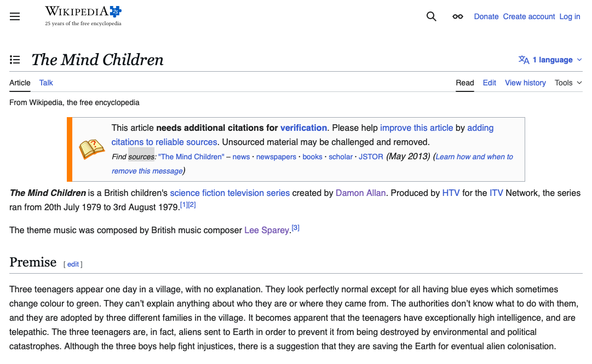Toggle the table of contents icon
This screenshot has width=592, height=364.
click(x=15, y=60)
